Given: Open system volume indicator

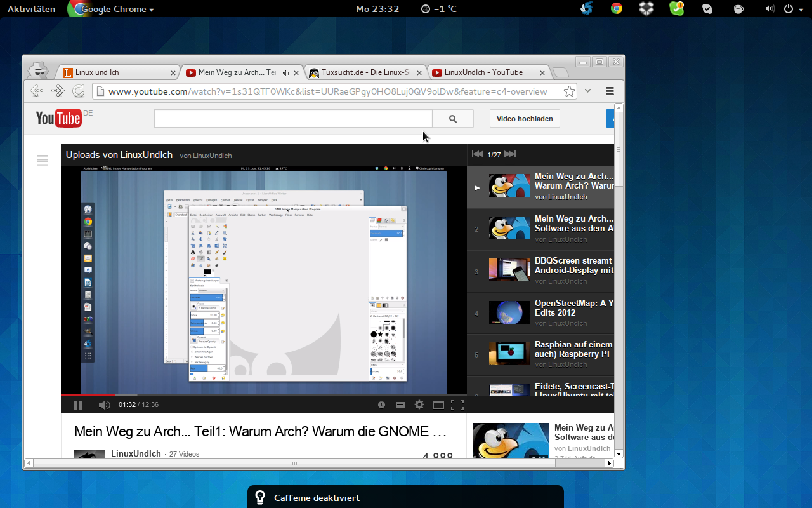Looking at the screenshot, I should click(769, 9).
